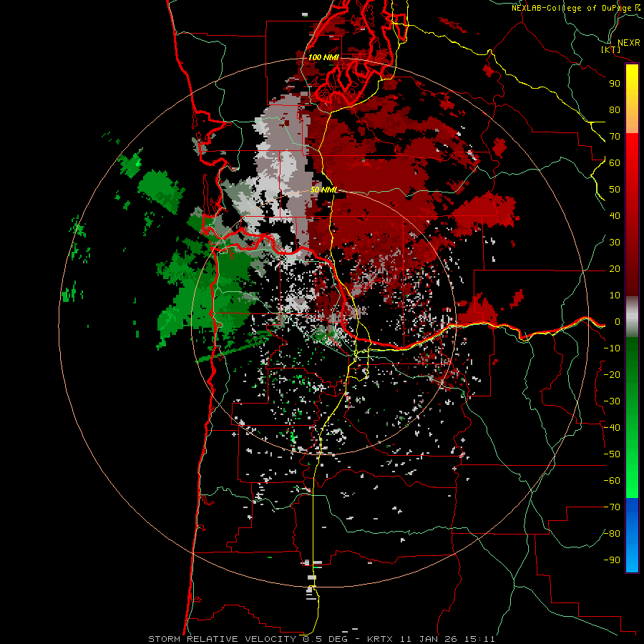This screenshot has height=644, width=644.
Task: Click the "11 JAN 26 15:11" timestamp
Action: [x=447, y=639]
